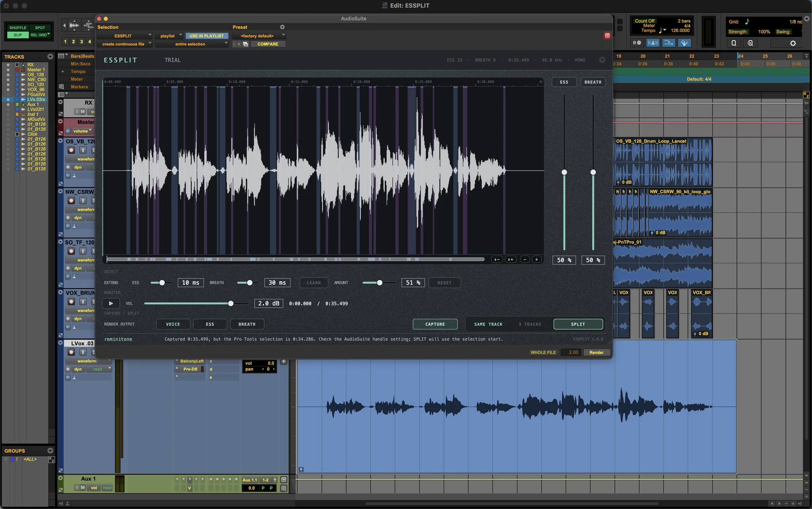812x509 pixels.
Task: Click the RESET button
Action: tap(445, 283)
